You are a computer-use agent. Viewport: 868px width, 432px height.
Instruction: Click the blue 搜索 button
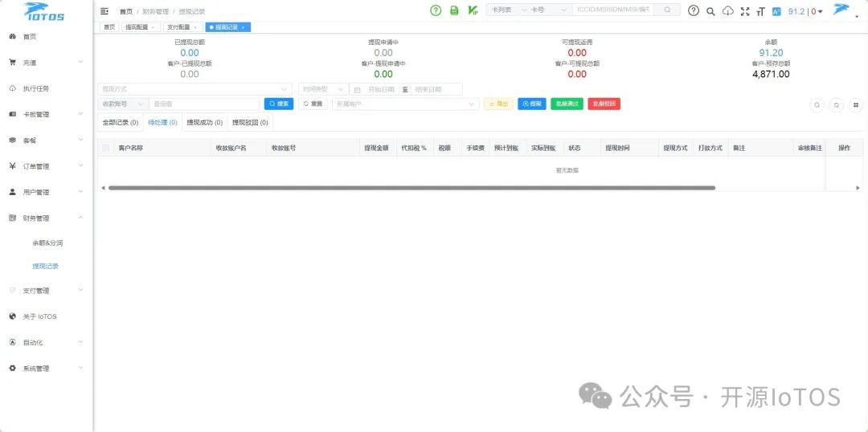[279, 104]
